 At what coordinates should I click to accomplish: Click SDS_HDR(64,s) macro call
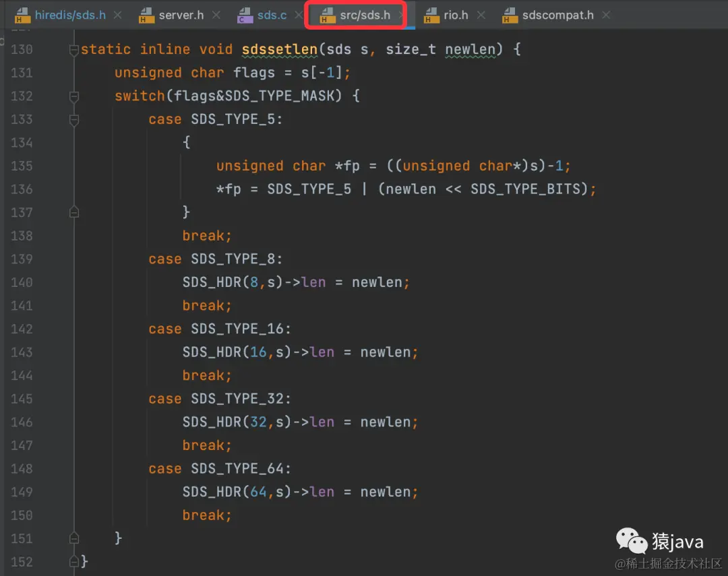237,492
